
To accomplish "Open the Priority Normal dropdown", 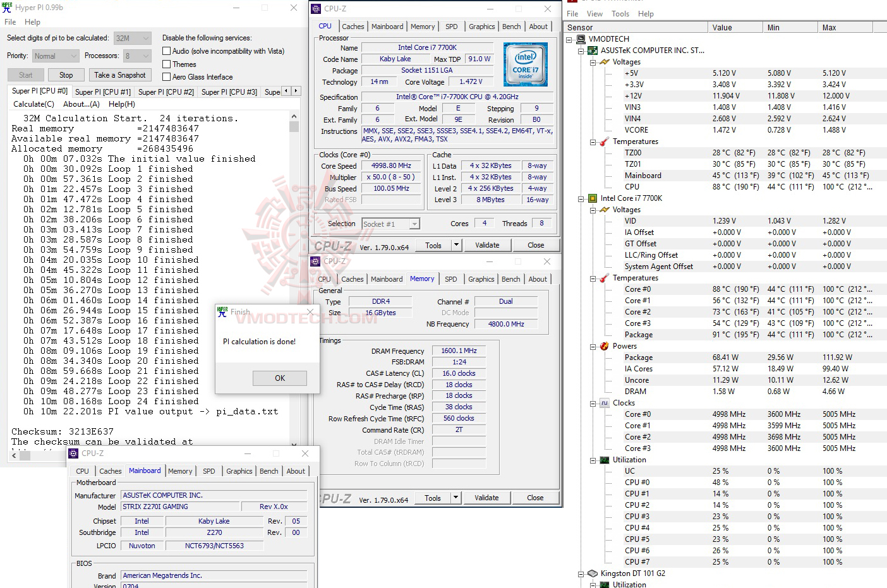I will click(x=56, y=56).
